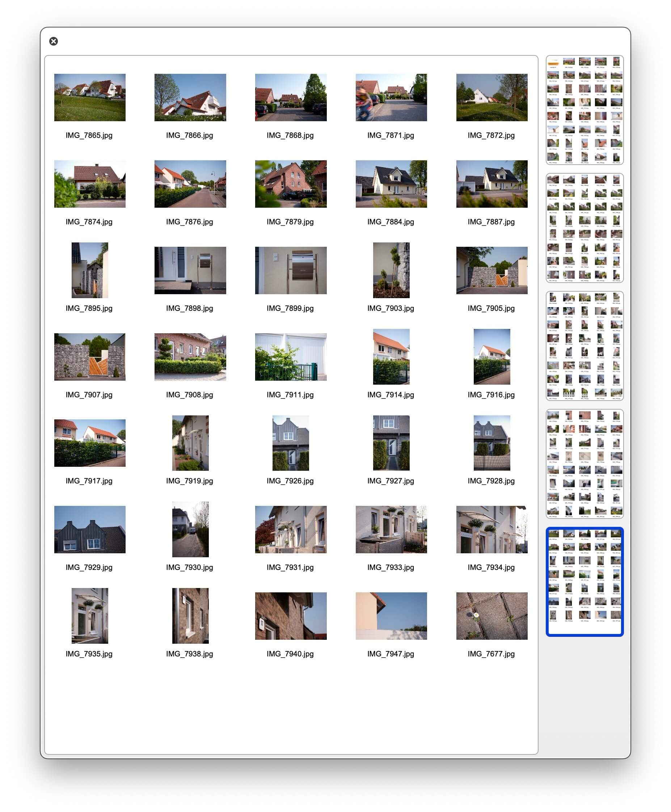
Task: Click the filename label IMG_7917.jpg
Action: [x=89, y=481]
